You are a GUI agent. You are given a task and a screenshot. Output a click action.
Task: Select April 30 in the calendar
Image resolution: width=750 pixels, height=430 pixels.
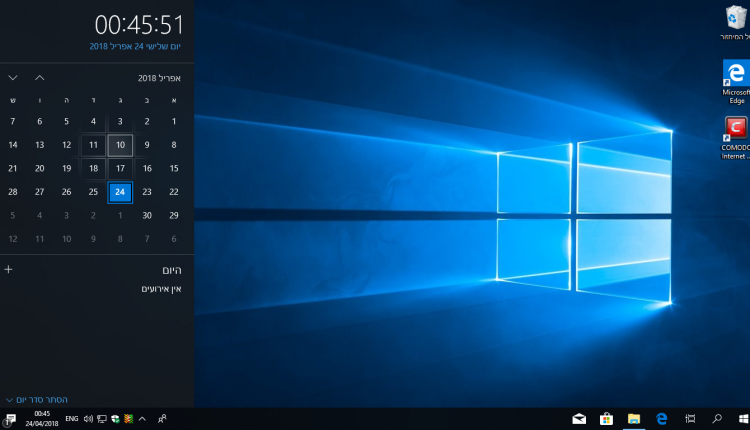click(x=147, y=216)
